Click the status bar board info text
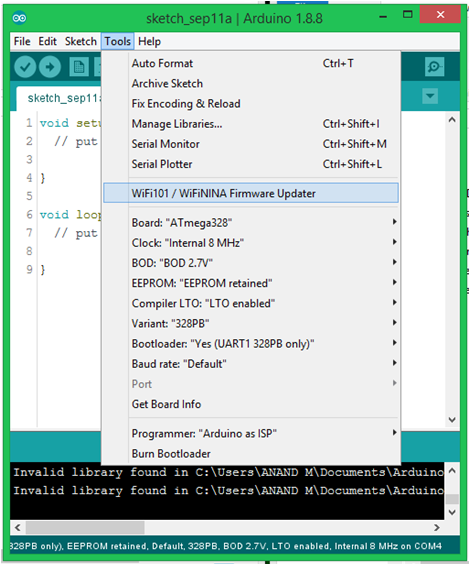 226,546
